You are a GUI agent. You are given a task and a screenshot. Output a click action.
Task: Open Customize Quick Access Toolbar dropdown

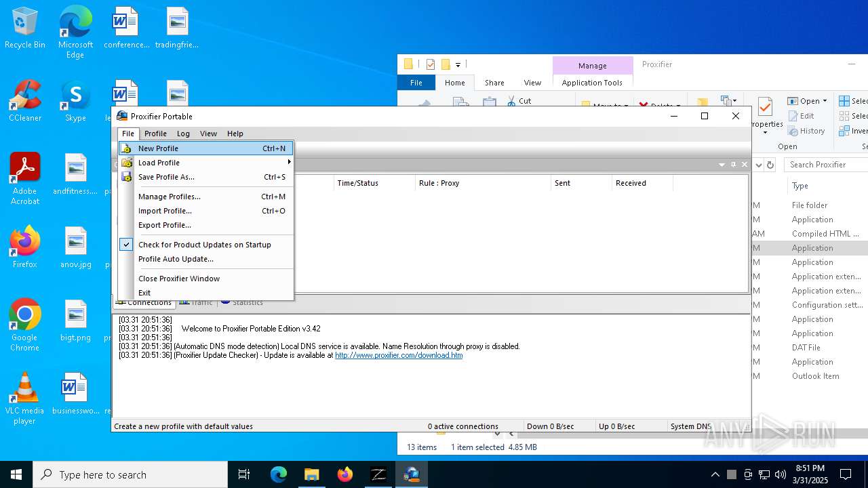[x=458, y=65]
